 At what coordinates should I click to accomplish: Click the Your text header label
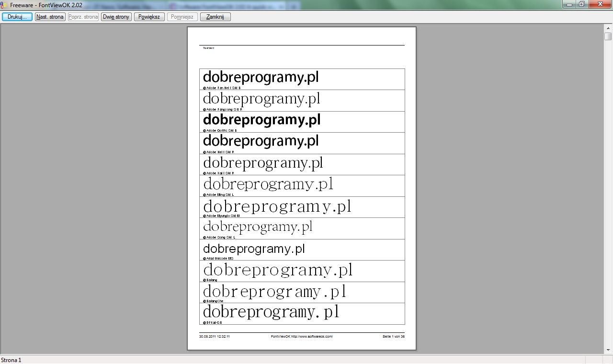[x=208, y=48]
